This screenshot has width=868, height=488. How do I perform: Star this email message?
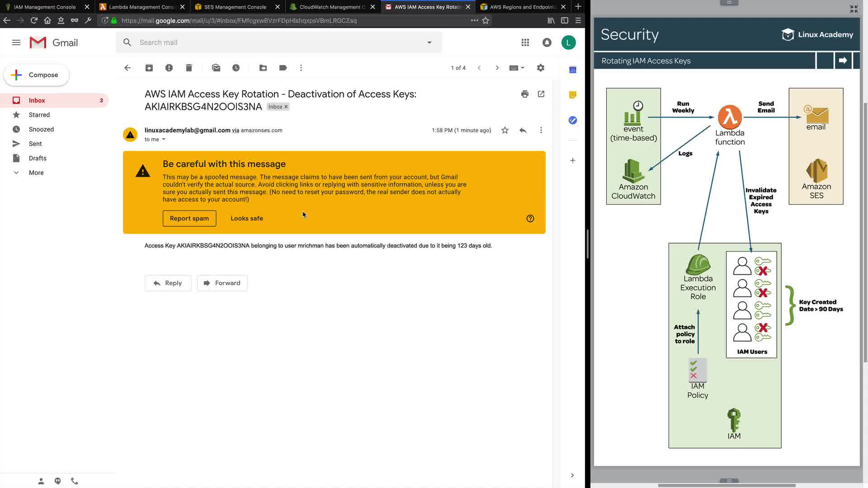point(505,130)
